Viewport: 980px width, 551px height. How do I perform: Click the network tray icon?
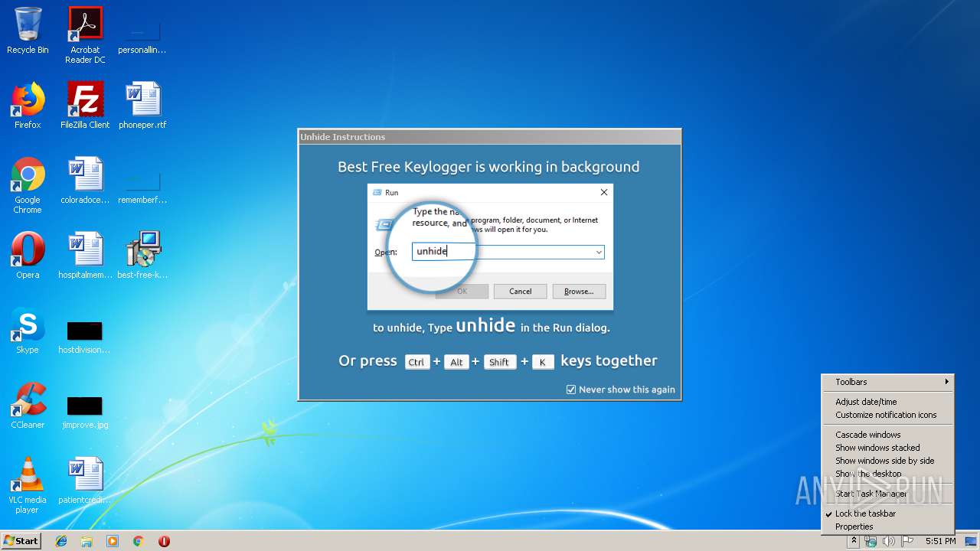(x=871, y=541)
